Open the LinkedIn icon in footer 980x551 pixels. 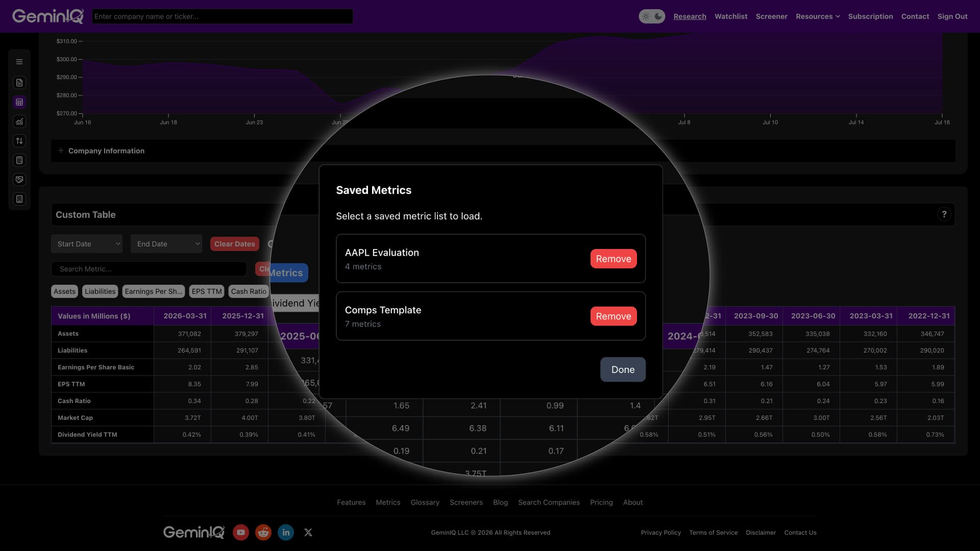[x=286, y=532]
